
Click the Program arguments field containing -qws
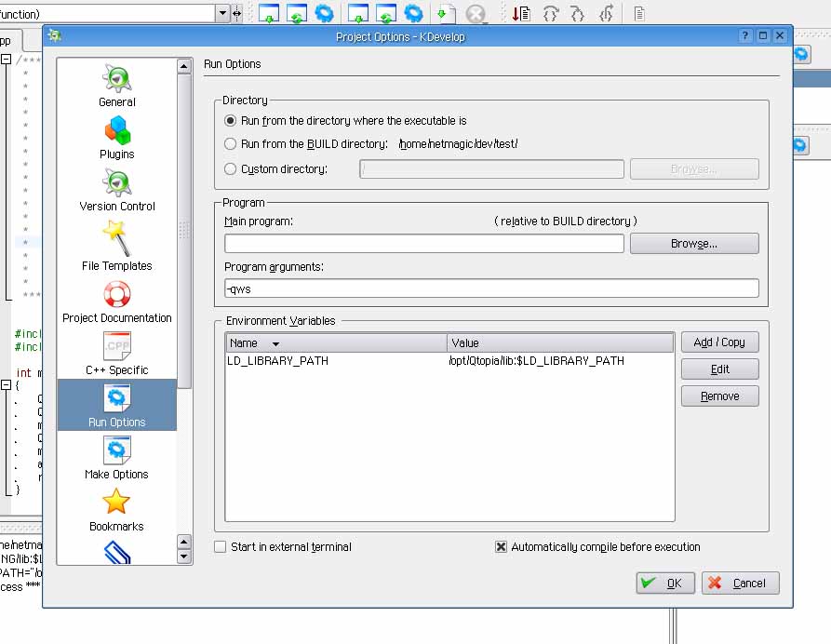click(491, 288)
